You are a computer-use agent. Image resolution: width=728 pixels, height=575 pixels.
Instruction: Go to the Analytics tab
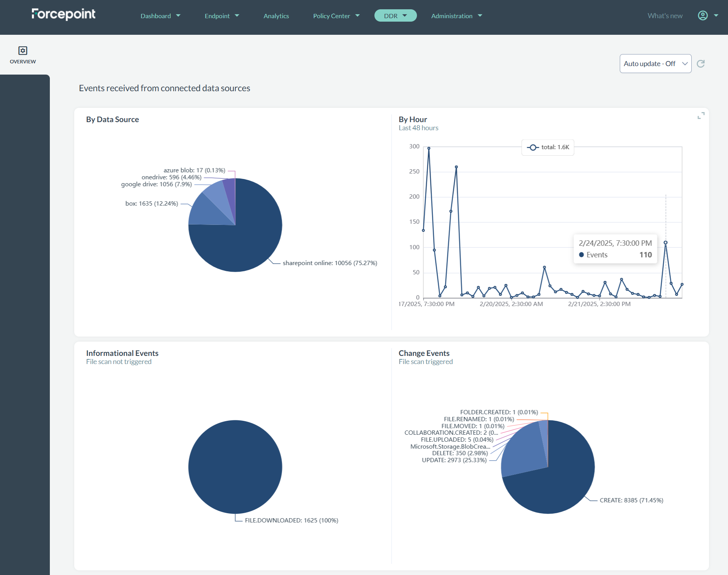click(276, 16)
